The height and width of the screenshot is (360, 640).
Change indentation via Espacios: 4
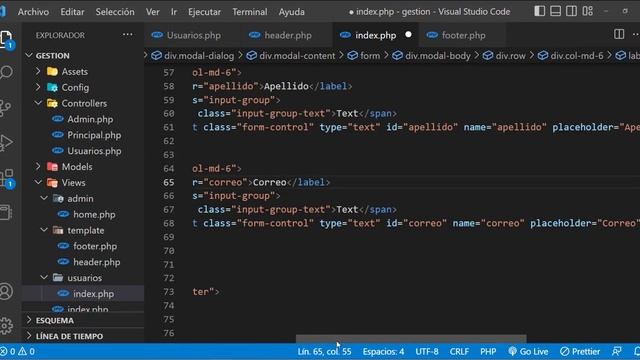(x=383, y=351)
